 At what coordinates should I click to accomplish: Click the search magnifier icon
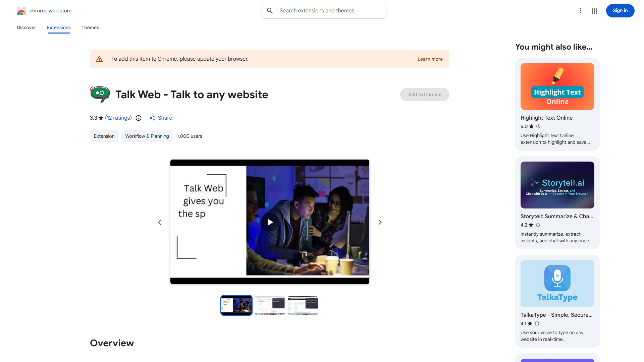pyautogui.click(x=270, y=10)
